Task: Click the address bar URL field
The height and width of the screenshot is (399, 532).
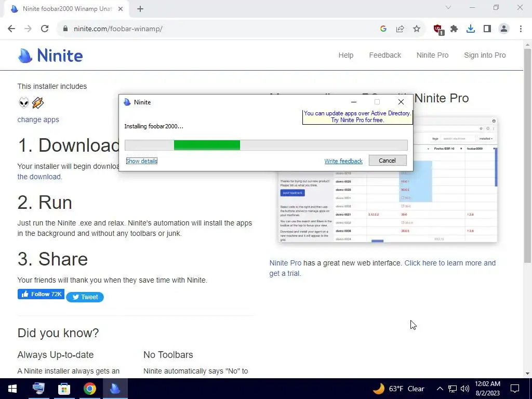Action: (217, 29)
